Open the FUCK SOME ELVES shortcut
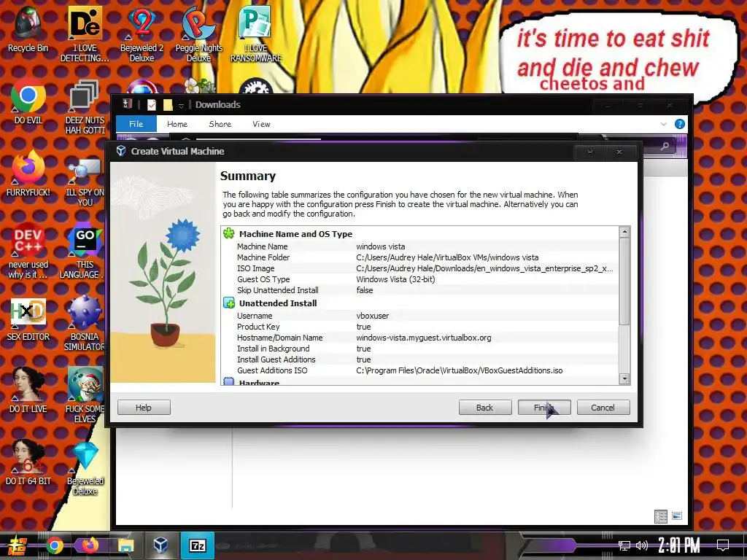Viewport: 747px width, 560px height. (85, 395)
